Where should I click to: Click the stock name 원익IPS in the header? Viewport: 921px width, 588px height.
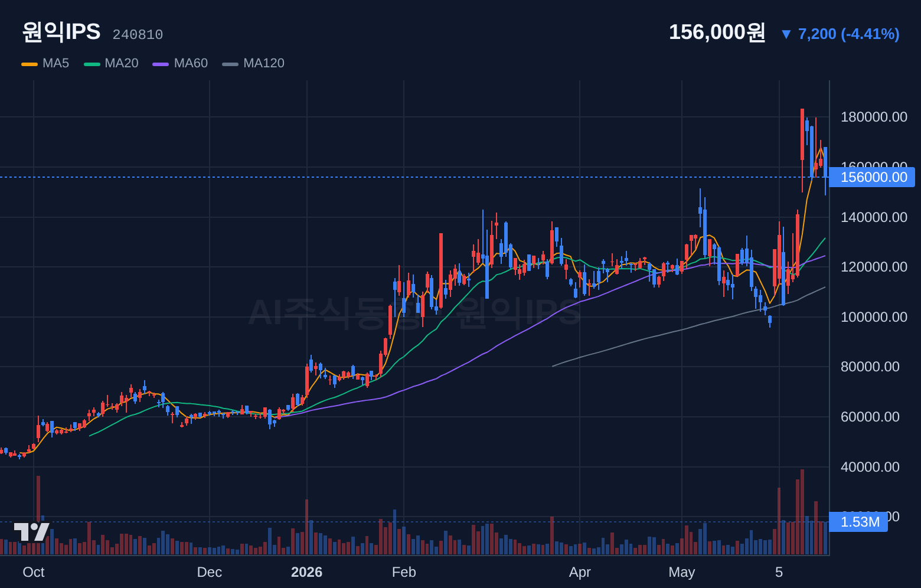point(61,32)
